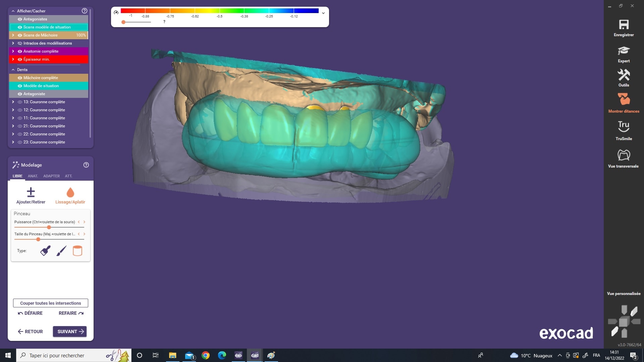This screenshot has height=362, width=644.
Task: Show Intrados des modélisations layer
Action: click(x=20, y=43)
